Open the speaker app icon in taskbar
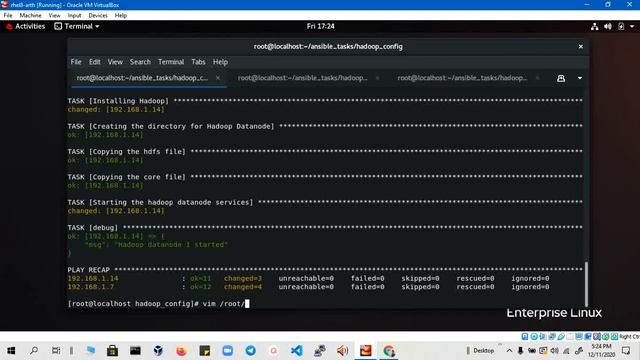The height and width of the screenshot is (360, 640). 342,351
